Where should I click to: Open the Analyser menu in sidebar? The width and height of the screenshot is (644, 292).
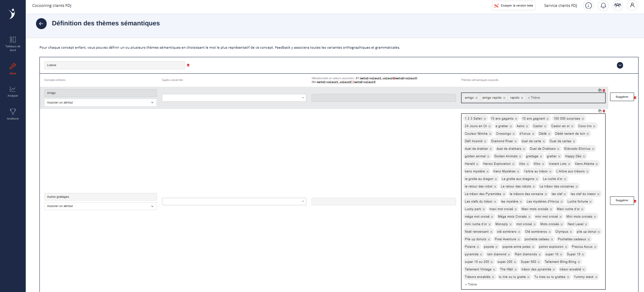pos(13,92)
